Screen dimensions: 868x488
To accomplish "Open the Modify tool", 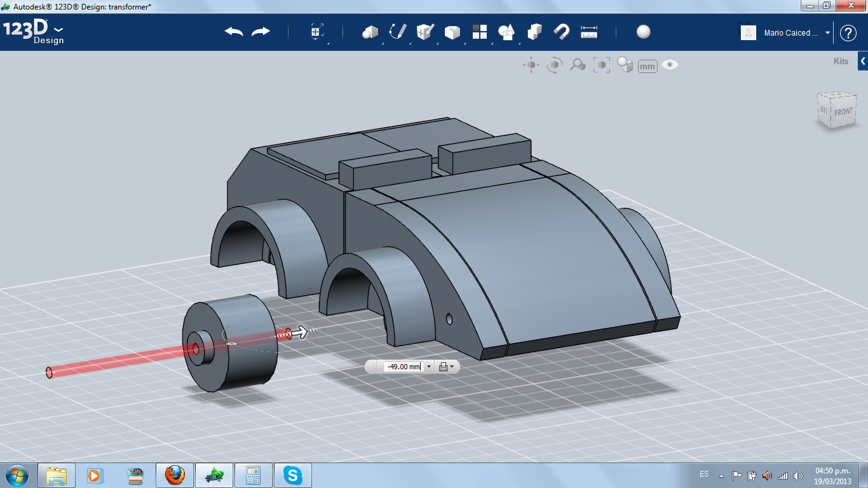I will pos(452,32).
